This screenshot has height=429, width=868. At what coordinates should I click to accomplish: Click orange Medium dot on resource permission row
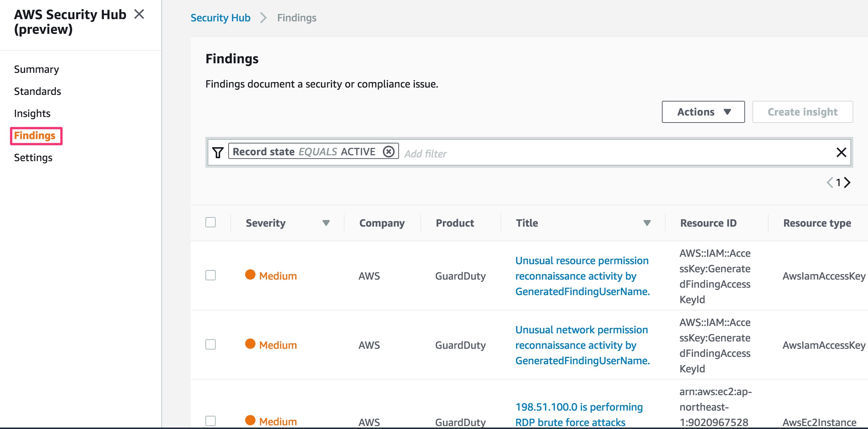(x=250, y=275)
